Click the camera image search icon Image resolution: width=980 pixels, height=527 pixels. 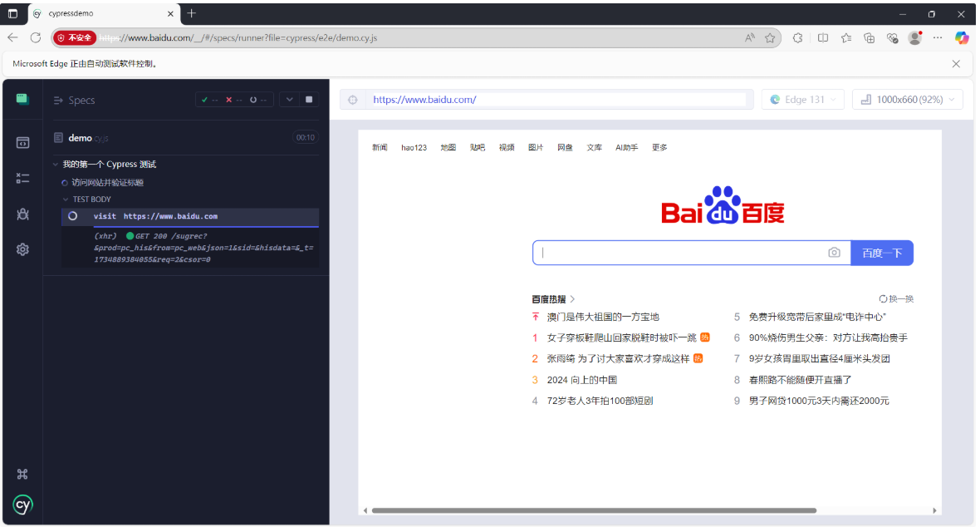coord(834,253)
